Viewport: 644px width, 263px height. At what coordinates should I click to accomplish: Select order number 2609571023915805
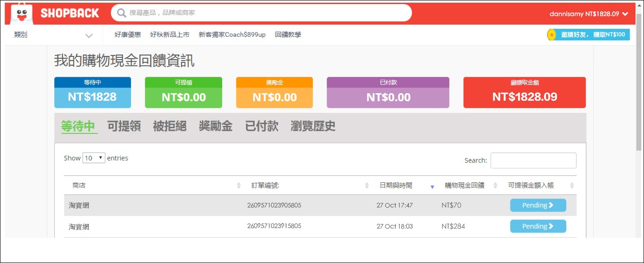pyautogui.click(x=274, y=226)
